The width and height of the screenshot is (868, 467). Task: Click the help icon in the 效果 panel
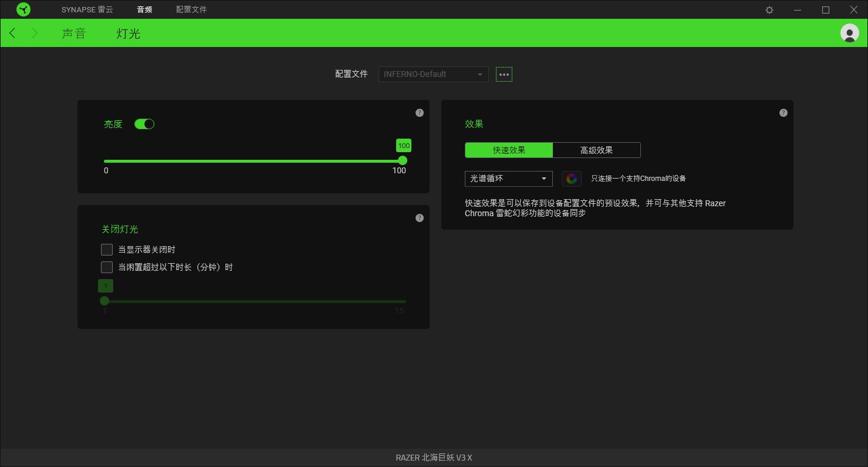tap(783, 112)
